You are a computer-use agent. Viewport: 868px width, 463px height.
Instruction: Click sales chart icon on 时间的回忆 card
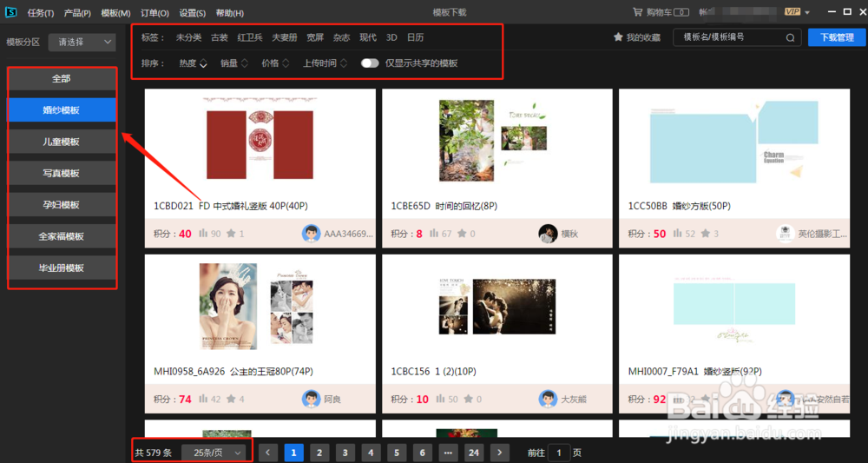tap(433, 234)
